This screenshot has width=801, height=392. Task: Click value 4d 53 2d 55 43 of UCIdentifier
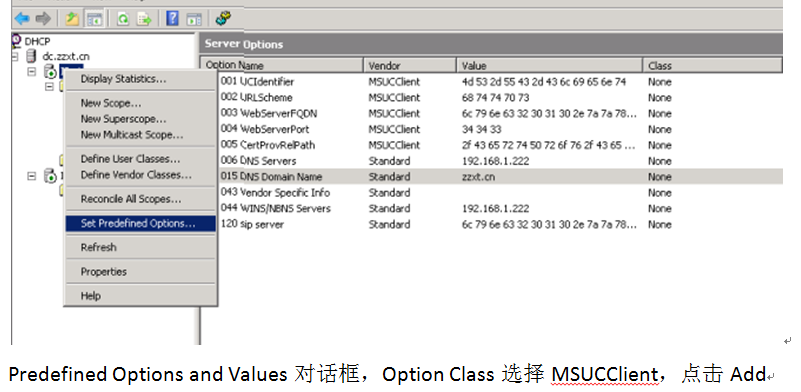(544, 82)
